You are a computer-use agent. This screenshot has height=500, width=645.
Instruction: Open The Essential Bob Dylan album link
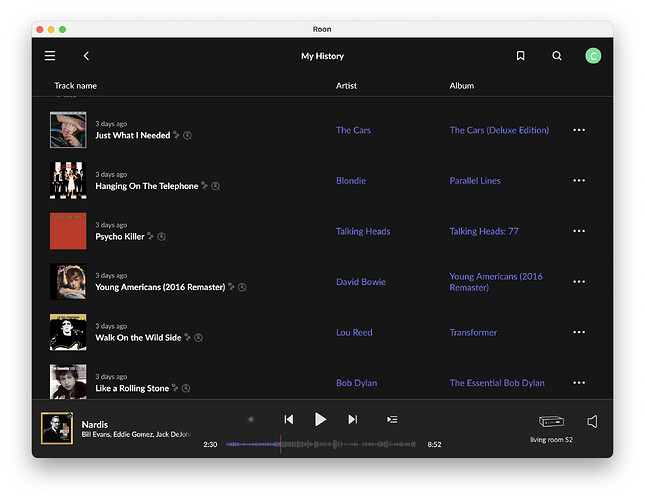pyautogui.click(x=497, y=383)
